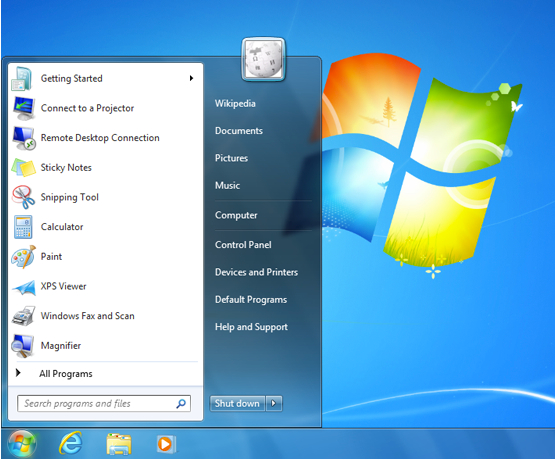Open Default Programs

point(251,300)
